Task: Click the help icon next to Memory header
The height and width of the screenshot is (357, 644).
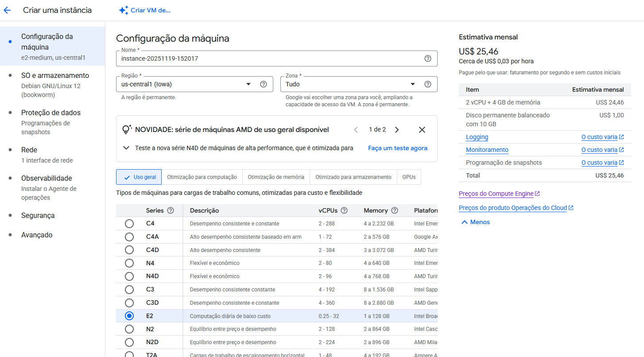Action: (395, 210)
